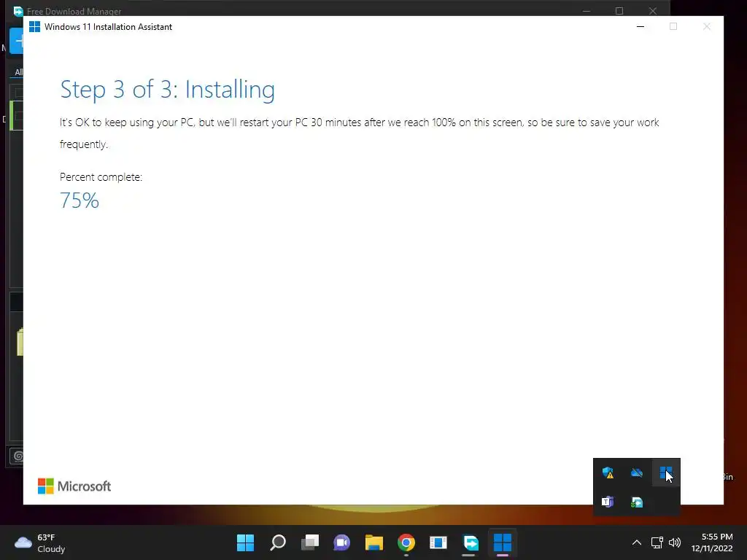Minimize the Free Download Manager window
Screen dimensions: 747x560
587,11
